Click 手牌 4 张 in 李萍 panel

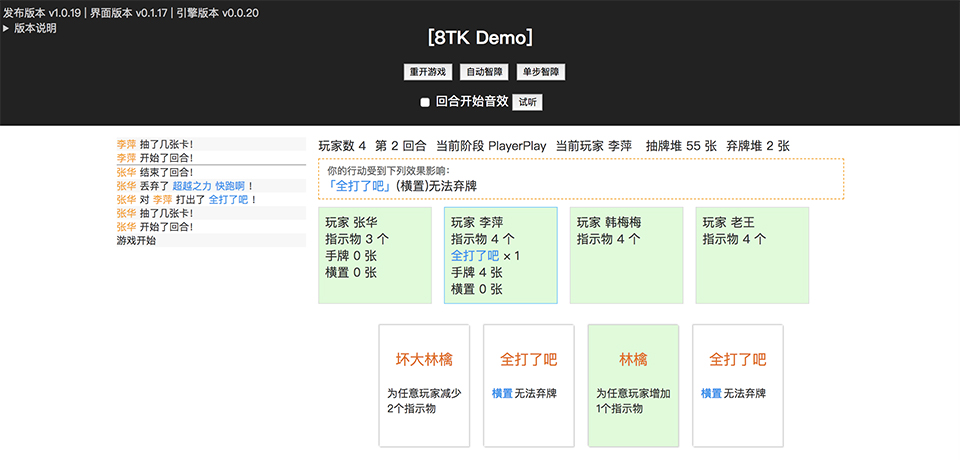[477, 273]
